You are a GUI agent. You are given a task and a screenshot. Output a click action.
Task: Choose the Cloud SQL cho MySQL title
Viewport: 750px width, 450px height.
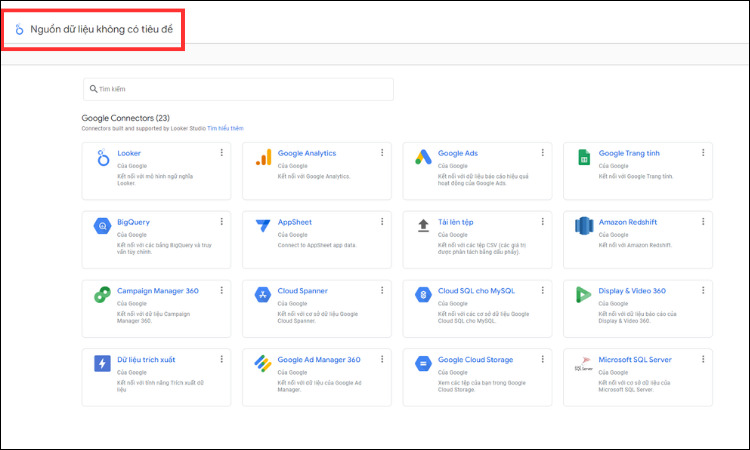click(476, 291)
